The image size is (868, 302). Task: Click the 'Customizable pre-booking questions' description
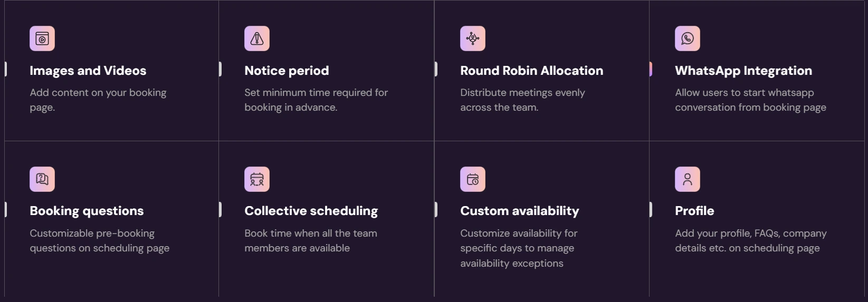[99, 240]
